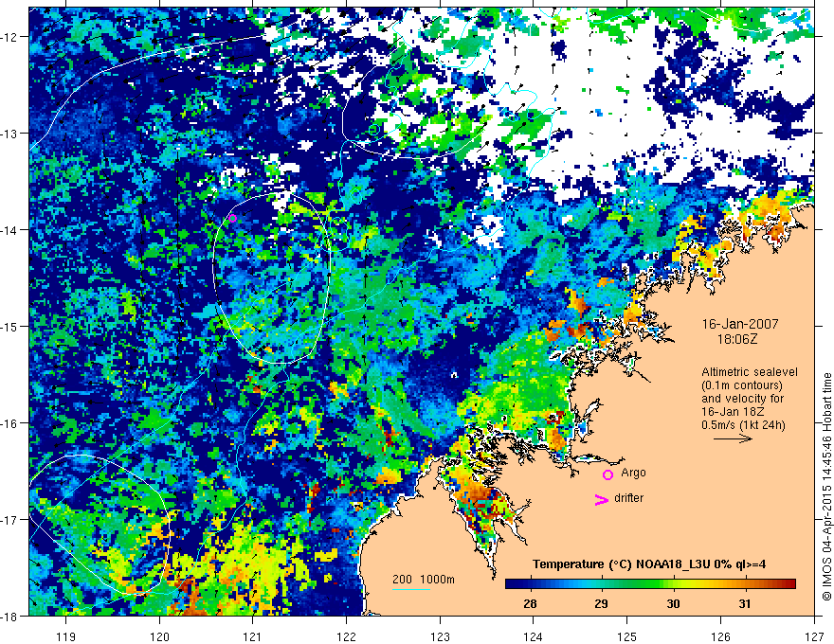This screenshot has width=834, height=644.
Task: Click the latitude axis label -13
Action: (x=10, y=134)
